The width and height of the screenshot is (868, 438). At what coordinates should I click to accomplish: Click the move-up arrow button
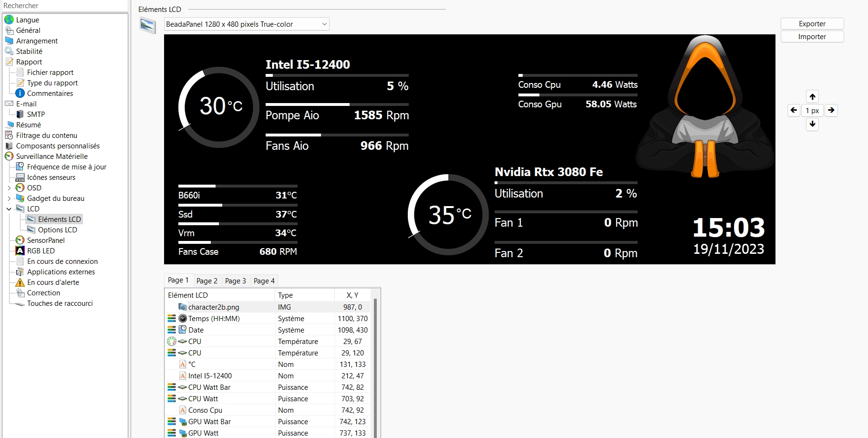812,96
